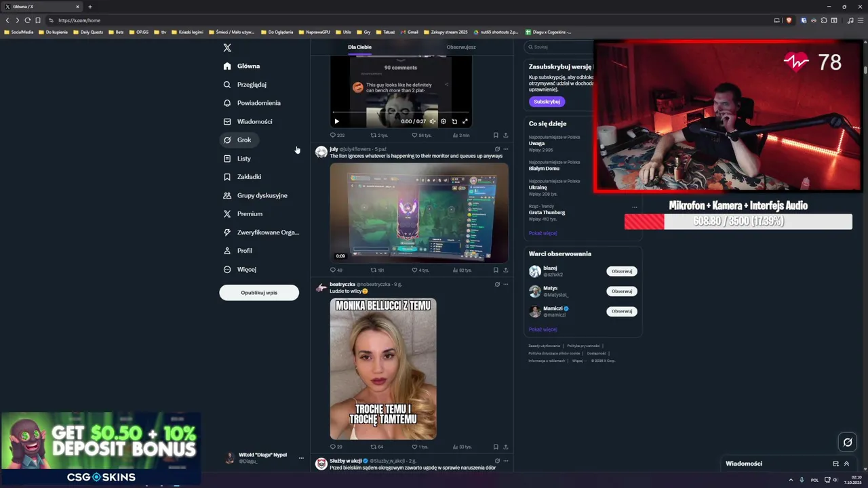868x488 pixels.
Task: Open july's profile avatar
Action: point(321,152)
